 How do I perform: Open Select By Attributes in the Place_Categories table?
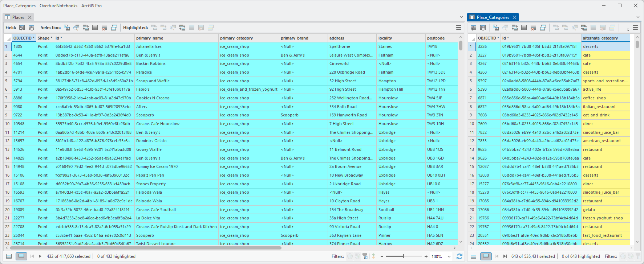(496, 28)
